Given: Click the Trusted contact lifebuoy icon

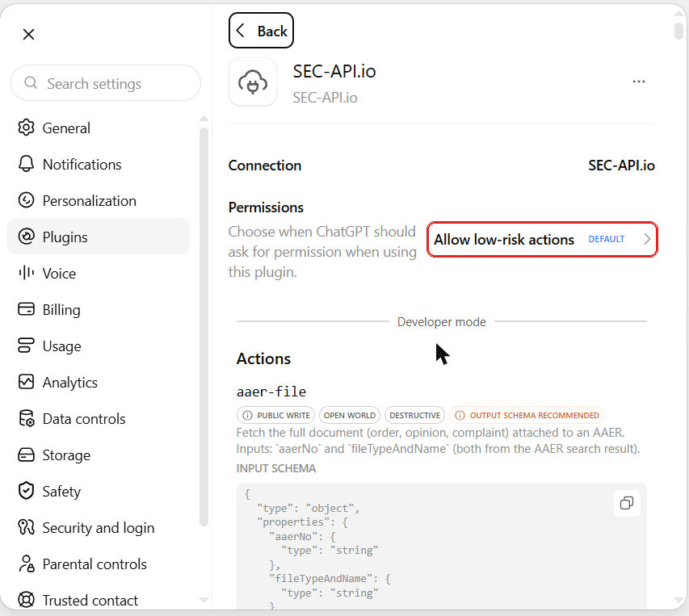Looking at the screenshot, I should pyautogui.click(x=26, y=600).
